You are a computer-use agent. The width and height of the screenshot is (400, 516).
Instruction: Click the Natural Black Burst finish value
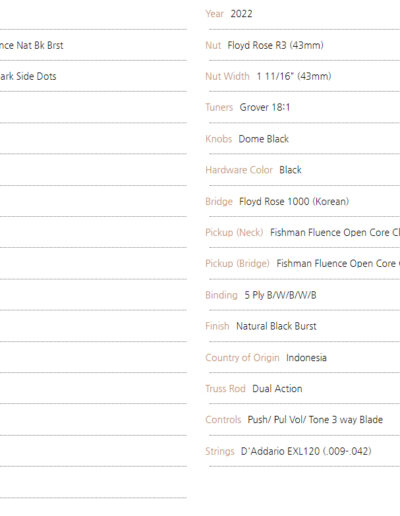coord(276,326)
